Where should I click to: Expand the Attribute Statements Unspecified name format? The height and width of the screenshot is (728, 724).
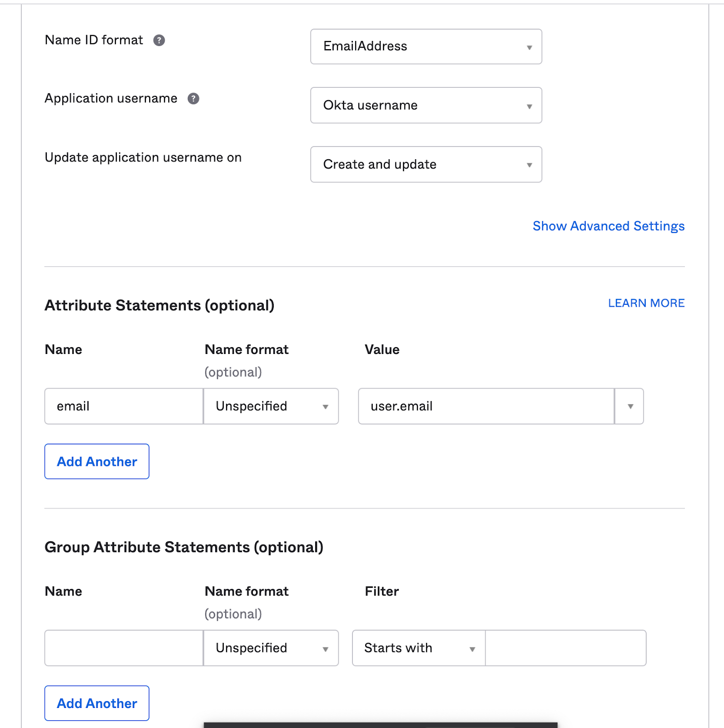271,406
